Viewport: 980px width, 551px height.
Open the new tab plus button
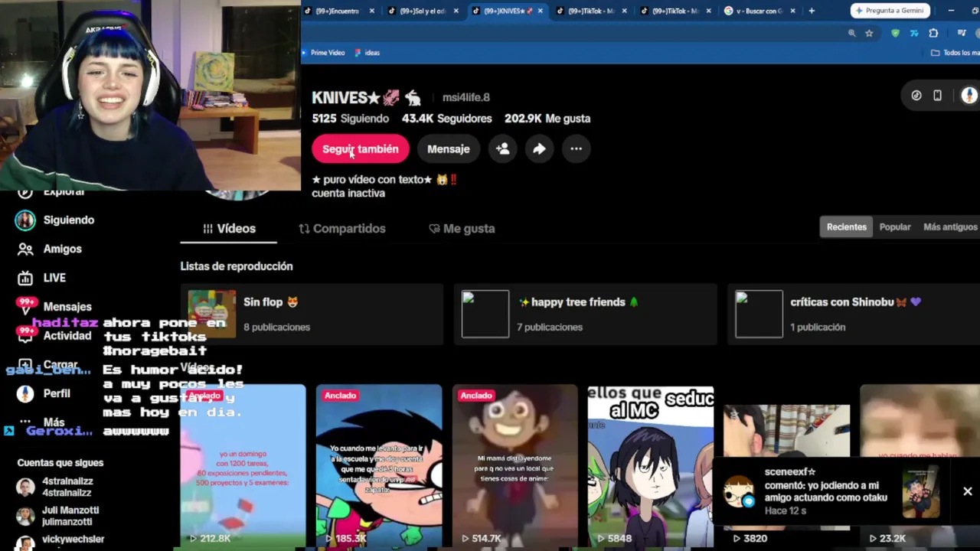pos(812,11)
